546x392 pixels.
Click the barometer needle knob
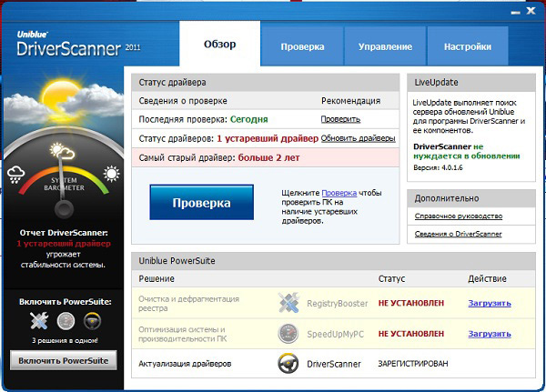64,209
